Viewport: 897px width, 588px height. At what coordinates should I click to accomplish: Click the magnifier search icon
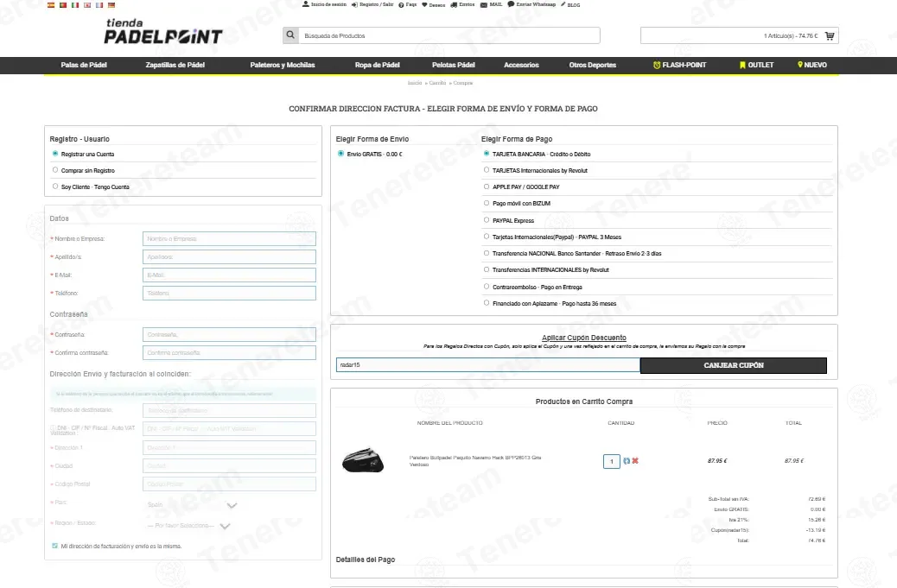[x=290, y=35]
